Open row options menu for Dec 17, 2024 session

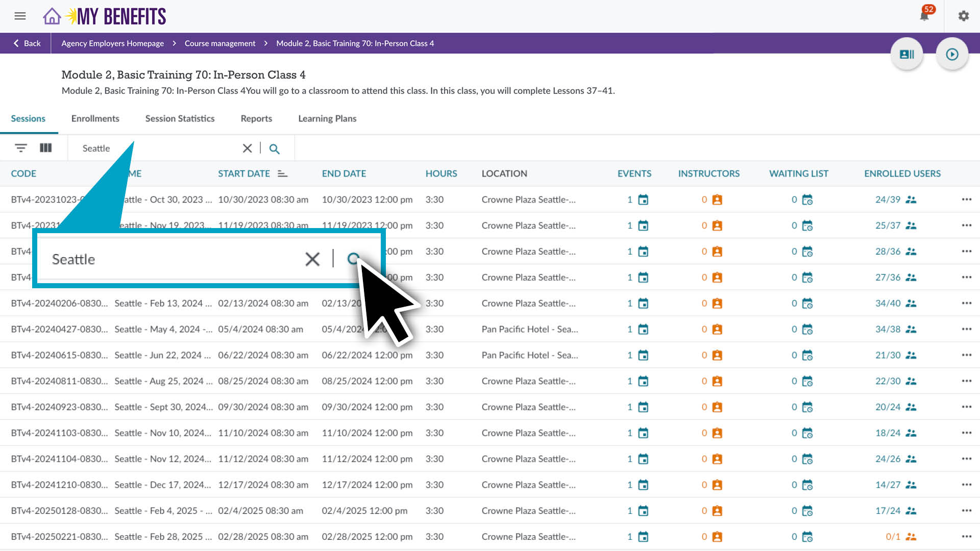pos(966,485)
